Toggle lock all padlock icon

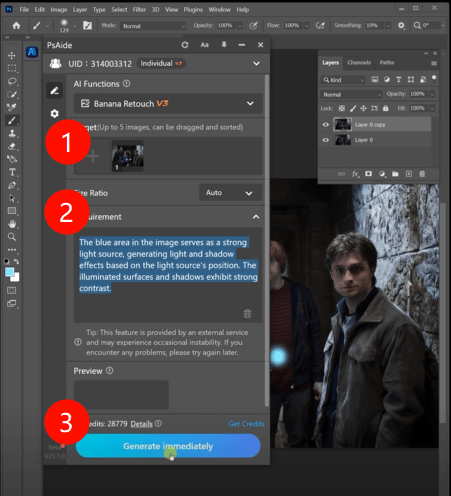385,108
